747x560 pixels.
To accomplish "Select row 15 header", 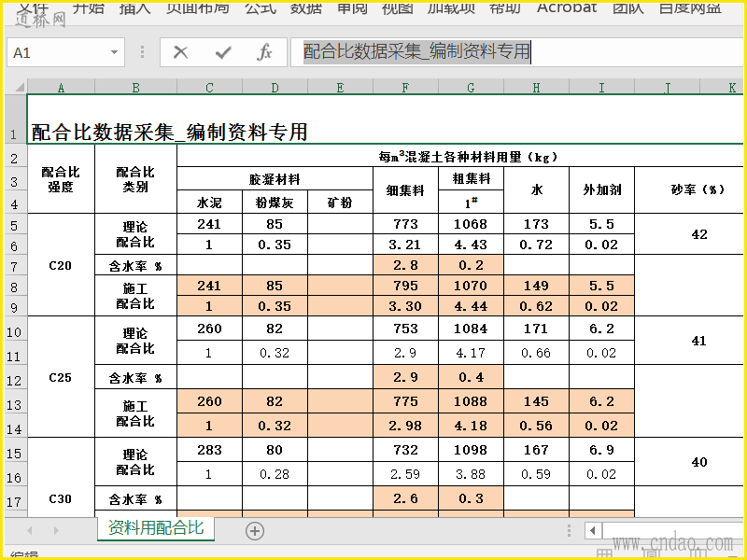I will (14, 453).
